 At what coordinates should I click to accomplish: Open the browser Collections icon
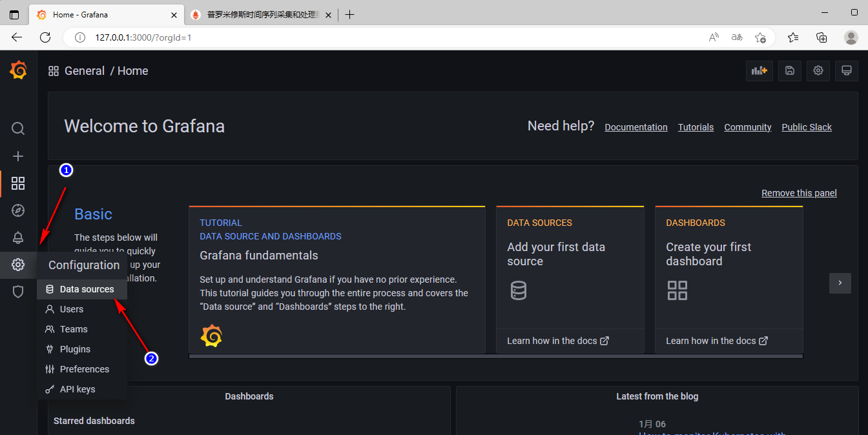(822, 37)
